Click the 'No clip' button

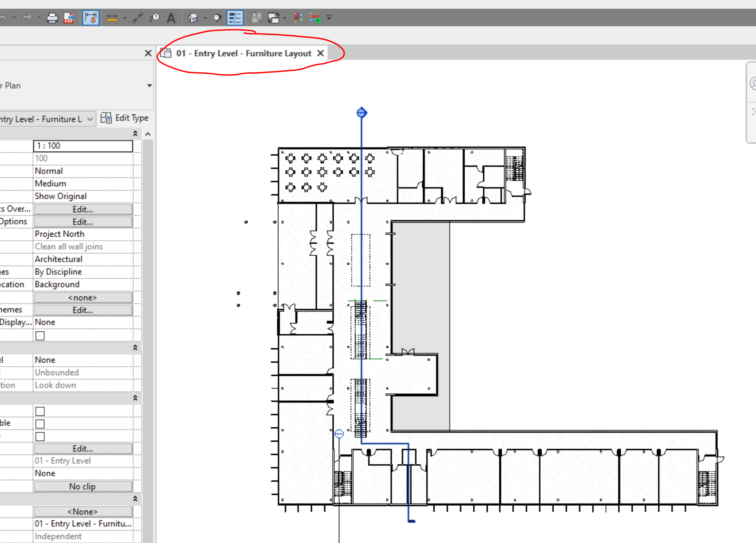click(x=83, y=486)
